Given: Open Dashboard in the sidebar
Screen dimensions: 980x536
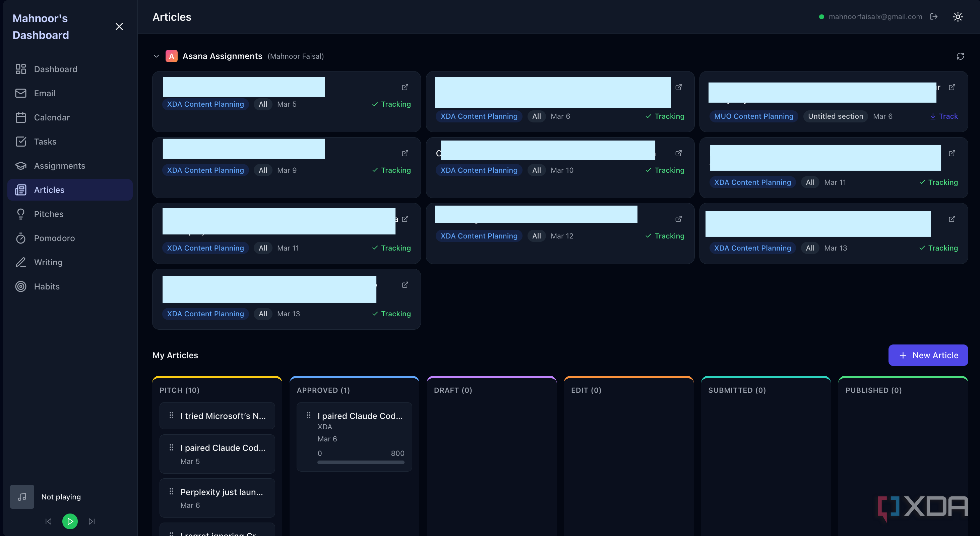Looking at the screenshot, I should 70,69.
